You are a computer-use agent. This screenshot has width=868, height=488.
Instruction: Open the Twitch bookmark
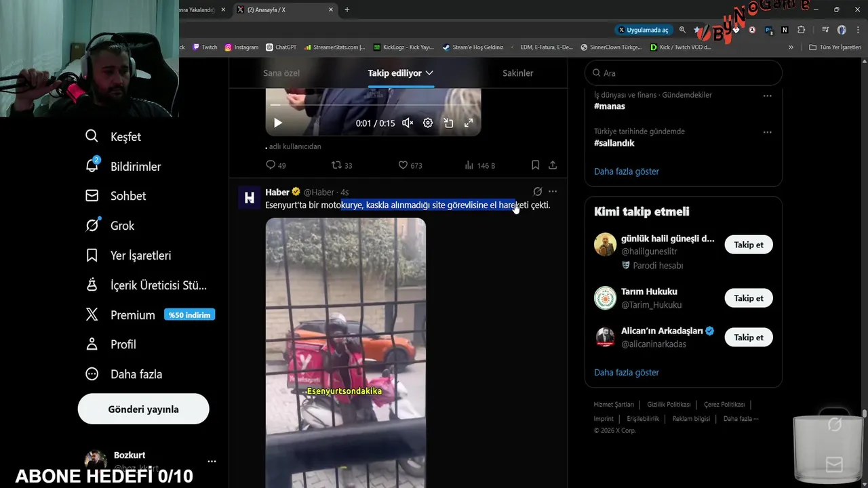coord(205,47)
